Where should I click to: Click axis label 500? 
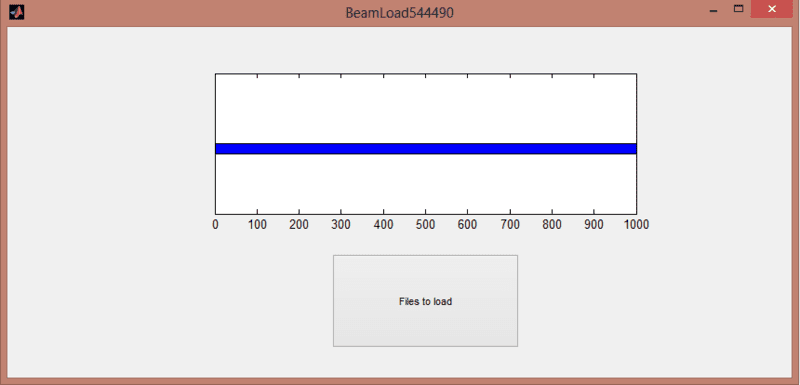click(x=426, y=225)
